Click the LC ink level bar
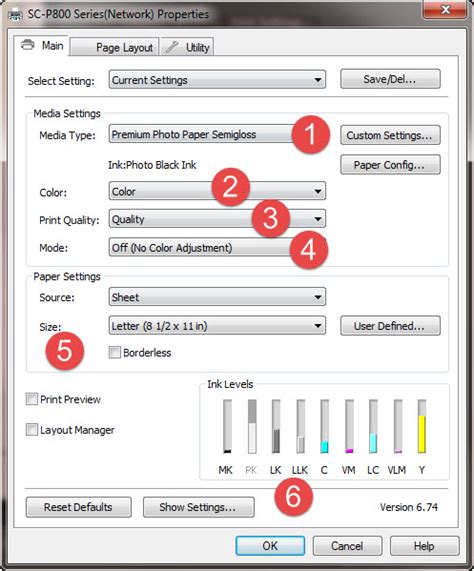This screenshot has width=474, height=571. (373, 426)
